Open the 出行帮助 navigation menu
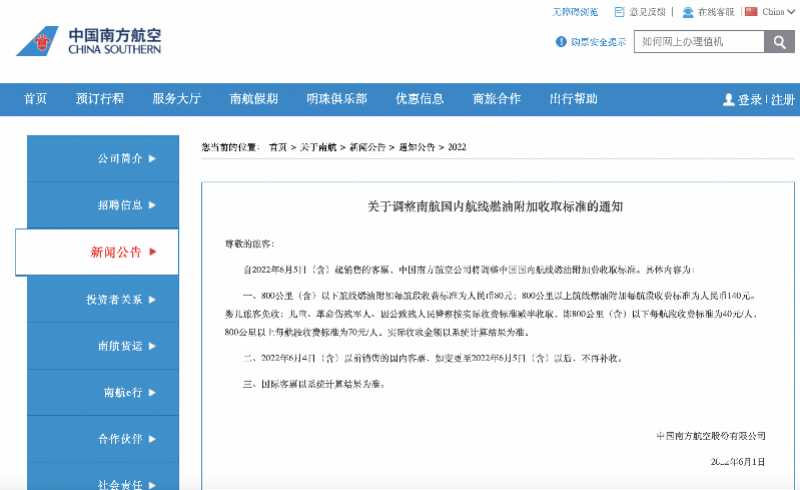 (573, 99)
